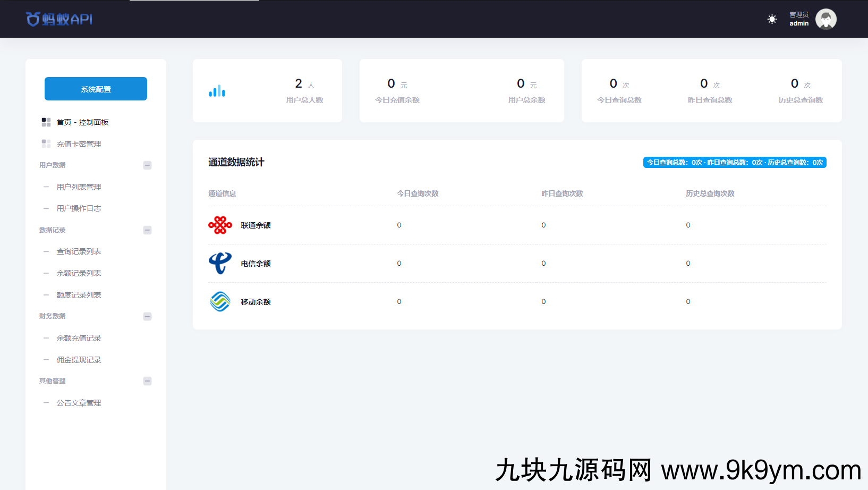Collapse the 用户数据 section
Viewport: 868px width, 490px height.
click(x=148, y=165)
